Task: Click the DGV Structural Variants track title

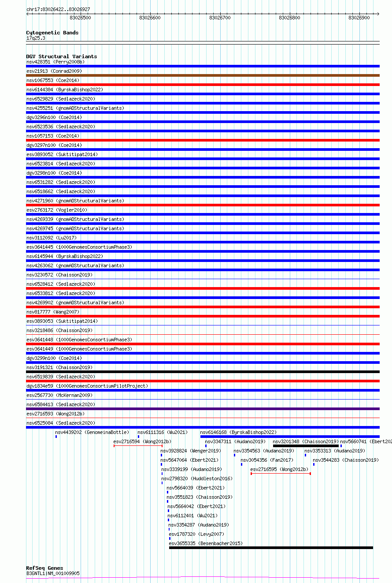Action: pos(62,56)
